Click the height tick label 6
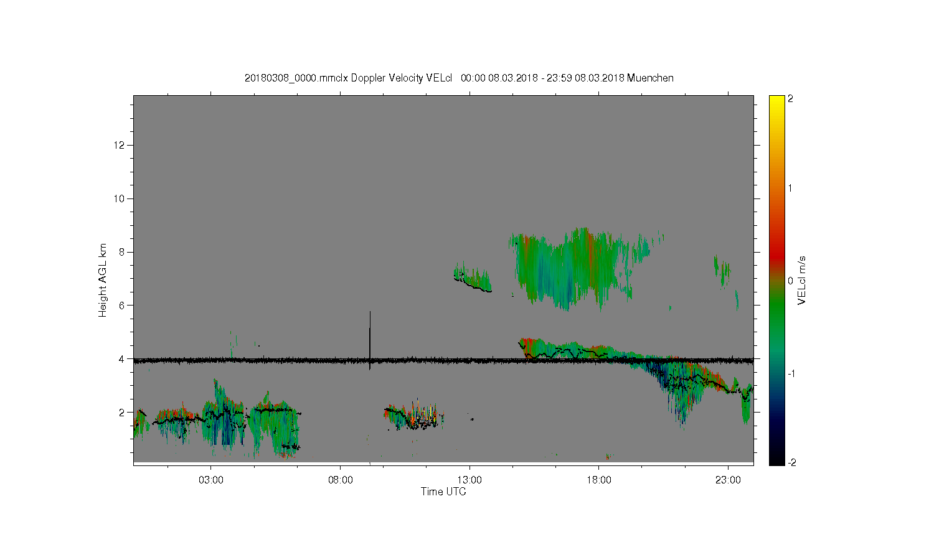The height and width of the screenshot is (560, 934). pos(122,306)
